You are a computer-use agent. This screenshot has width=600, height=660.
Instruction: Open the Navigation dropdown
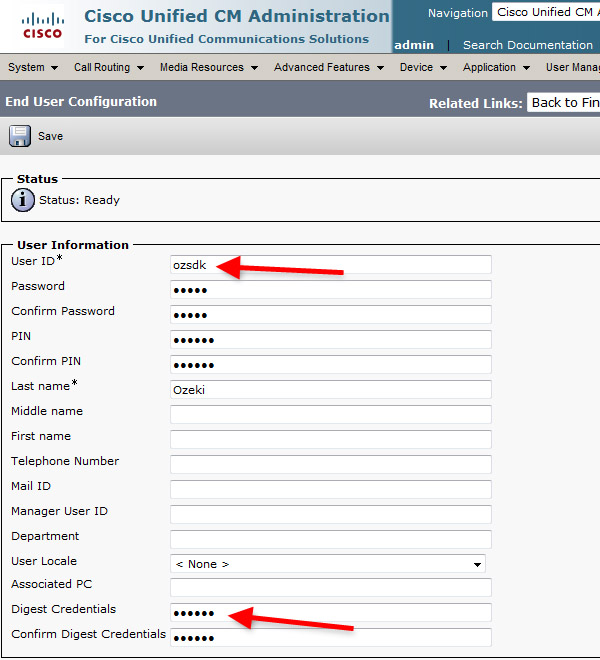point(546,12)
